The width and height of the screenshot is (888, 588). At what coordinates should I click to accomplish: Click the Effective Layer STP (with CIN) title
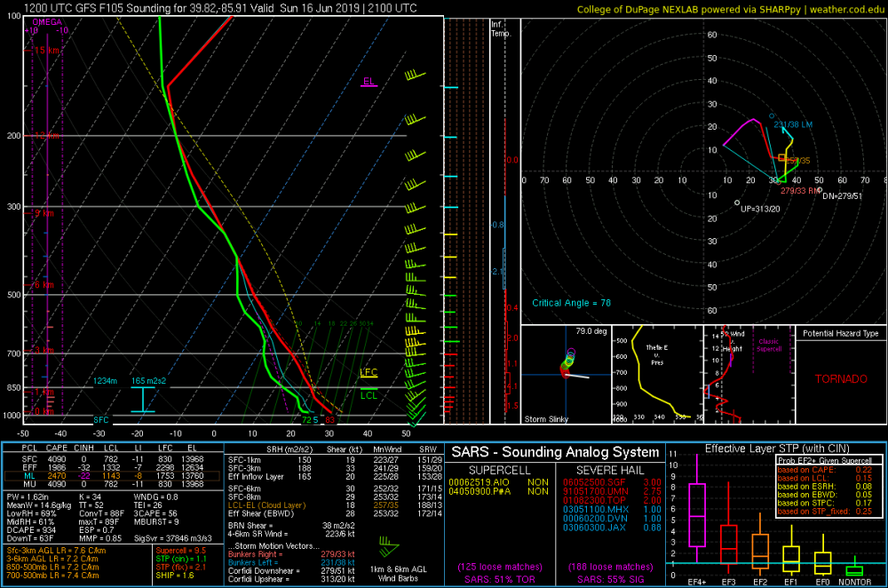point(777,449)
